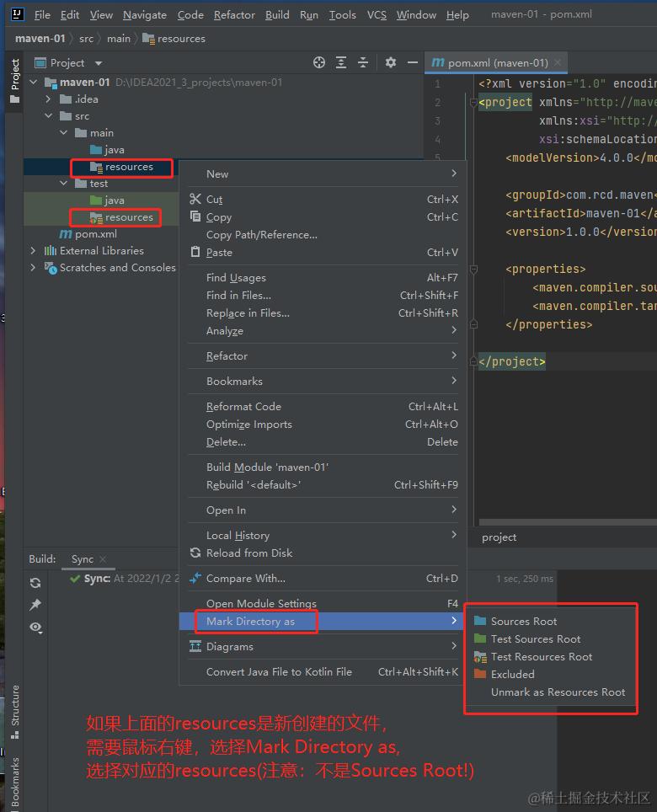
Task: Click the Sync result row in Build output
Action: 125,579
